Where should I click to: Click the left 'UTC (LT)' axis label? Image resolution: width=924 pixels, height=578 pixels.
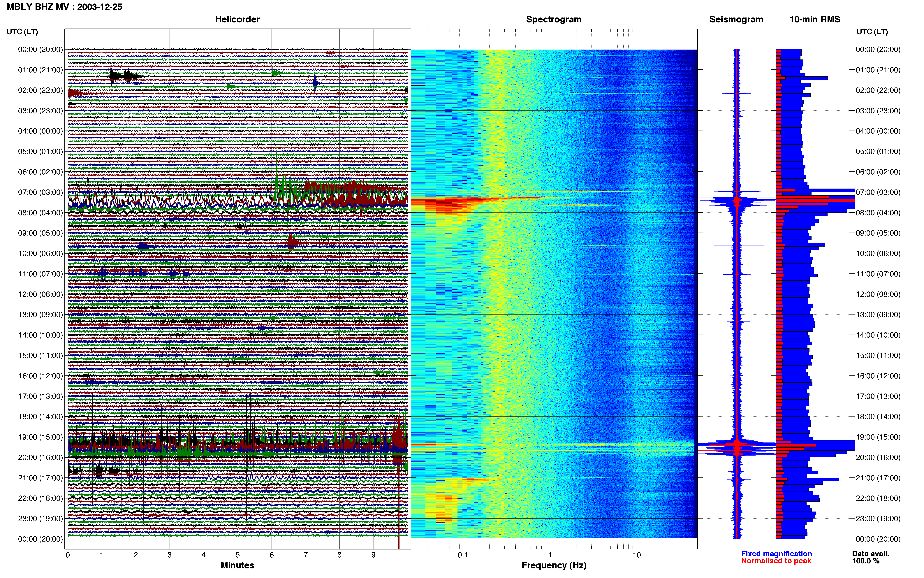coord(22,31)
